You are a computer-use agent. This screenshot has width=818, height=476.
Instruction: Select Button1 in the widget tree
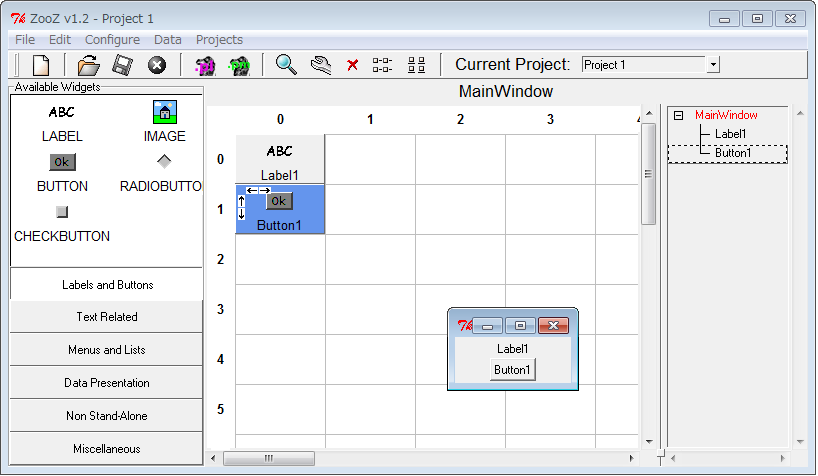click(x=733, y=153)
